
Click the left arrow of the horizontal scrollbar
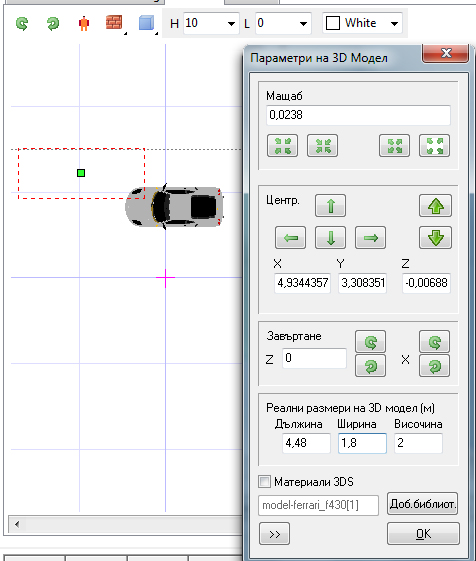[x=17, y=525]
